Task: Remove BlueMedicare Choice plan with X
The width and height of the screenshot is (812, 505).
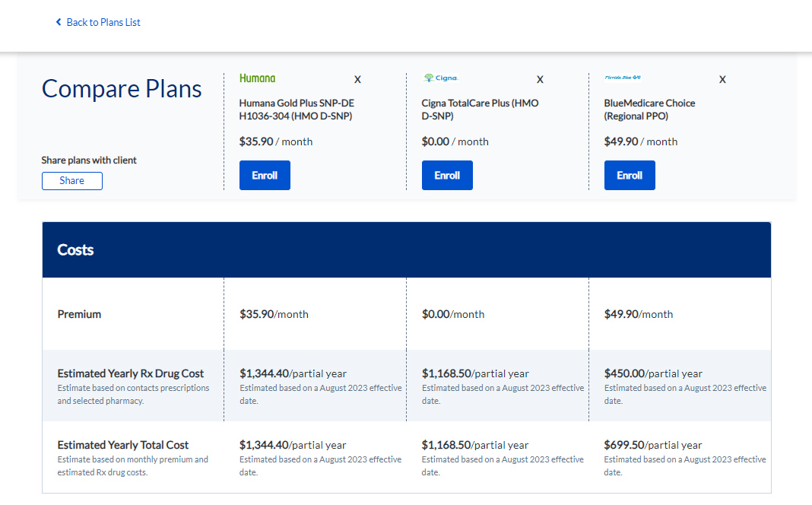Action: [x=722, y=79]
